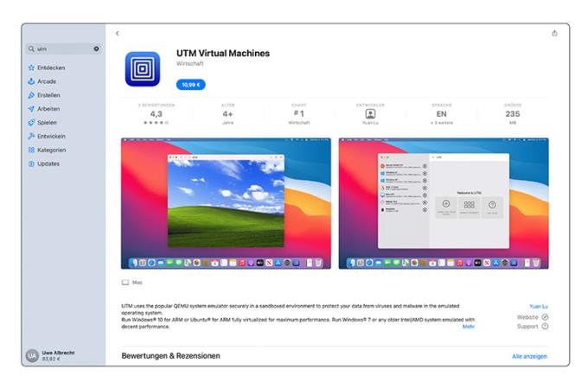Select the Mac device icon below the screenshots
Image resolution: width=588 pixels, height=389 pixels.
click(x=125, y=282)
